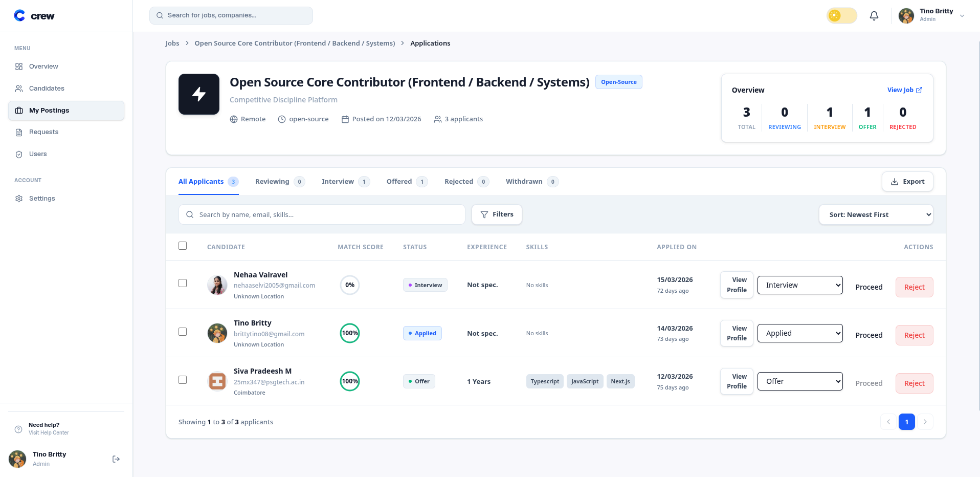Viewport: 980px width, 477px height.
Task: Click the Requests document icon
Action: (19, 132)
